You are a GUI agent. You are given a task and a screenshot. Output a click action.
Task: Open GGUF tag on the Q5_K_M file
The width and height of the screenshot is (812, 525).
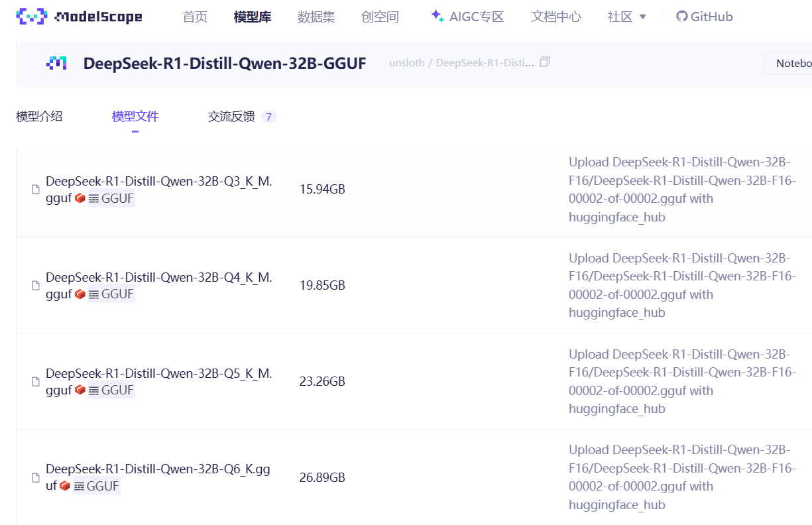tap(111, 390)
